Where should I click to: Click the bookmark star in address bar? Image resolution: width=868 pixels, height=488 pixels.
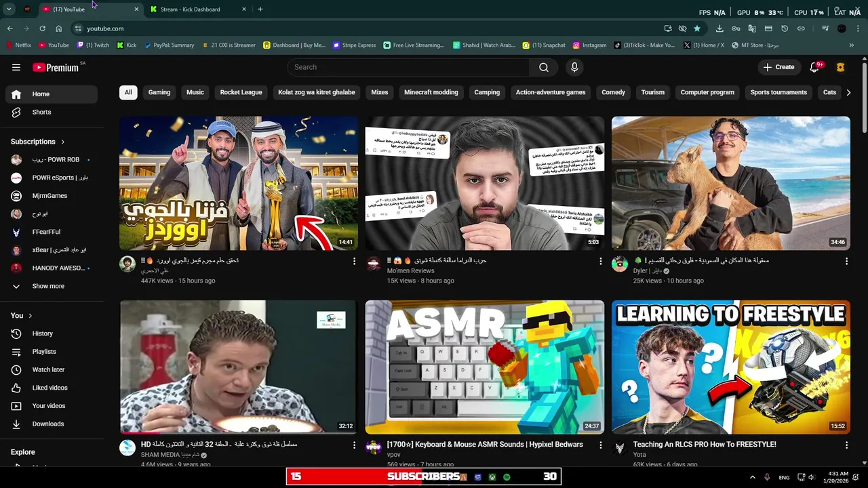click(697, 28)
